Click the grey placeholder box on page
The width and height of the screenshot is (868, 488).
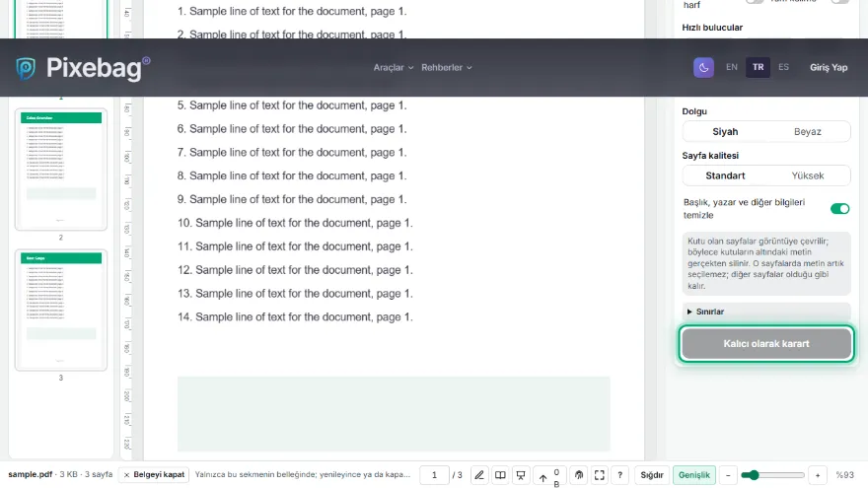[394, 414]
